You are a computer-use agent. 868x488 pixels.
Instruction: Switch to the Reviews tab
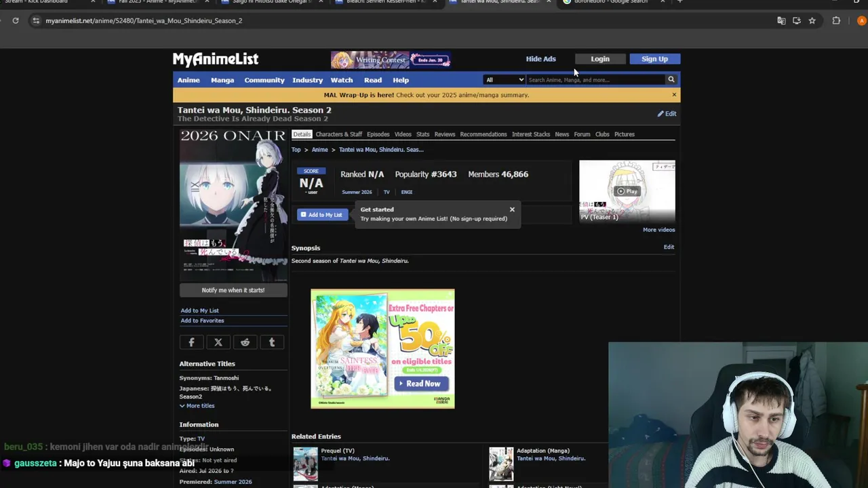click(x=445, y=134)
